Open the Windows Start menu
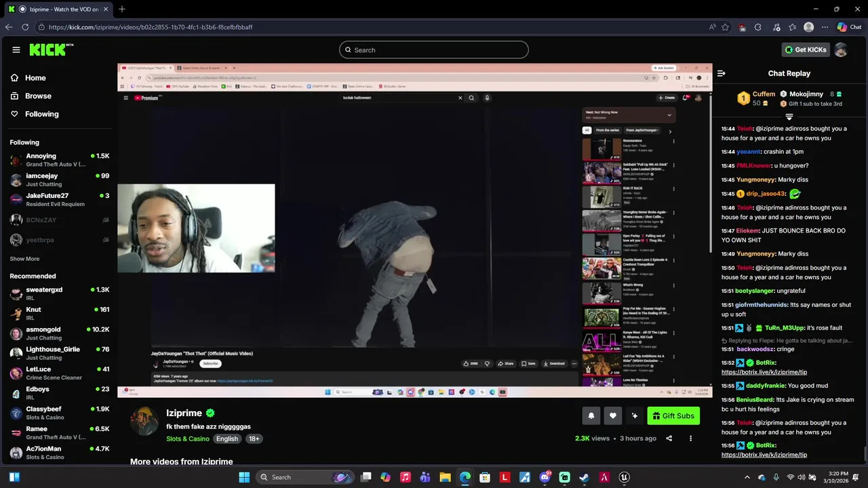 coord(244,477)
